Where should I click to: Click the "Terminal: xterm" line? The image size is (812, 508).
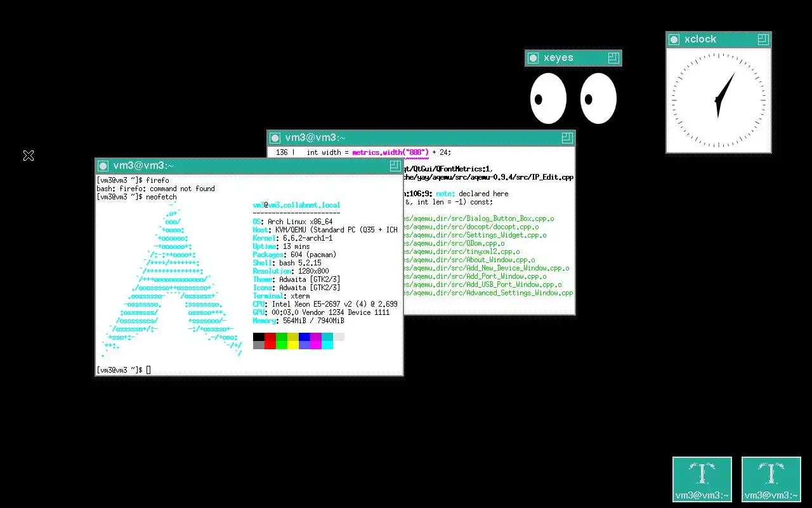tap(281, 296)
